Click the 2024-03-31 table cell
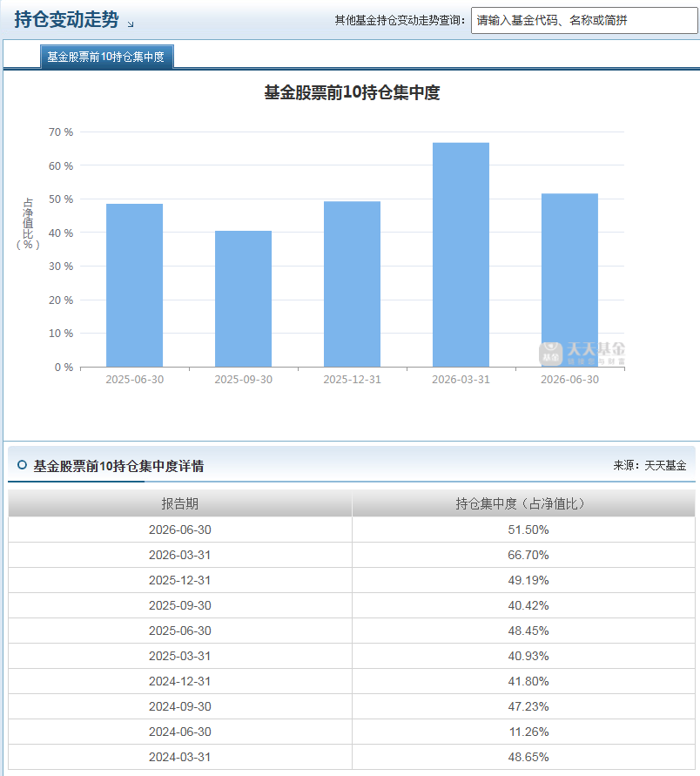Viewport: 700px width, 776px height. pyautogui.click(x=180, y=757)
